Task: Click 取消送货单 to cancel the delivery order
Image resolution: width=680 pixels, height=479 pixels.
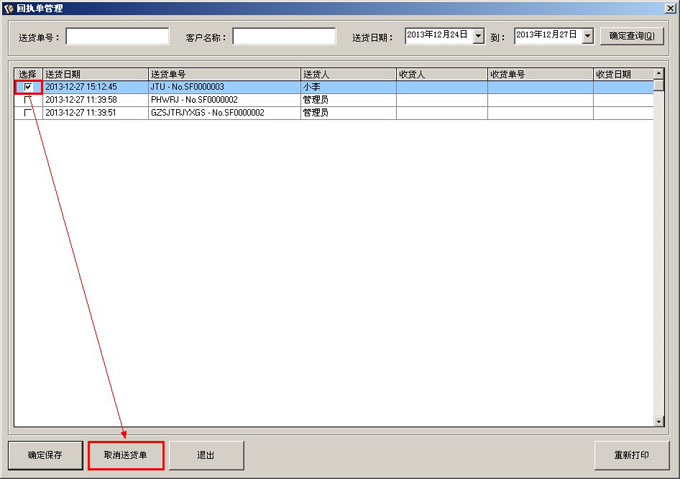Action: coord(125,455)
